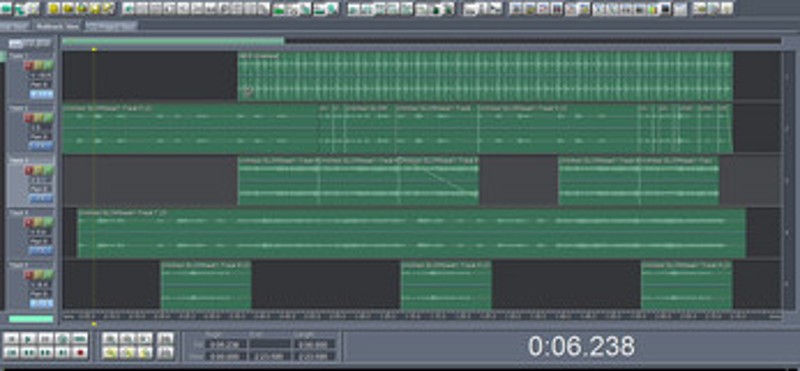Image resolution: width=800 pixels, height=371 pixels.
Task: Start playback with the green Play button
Action: coord(29,338)
